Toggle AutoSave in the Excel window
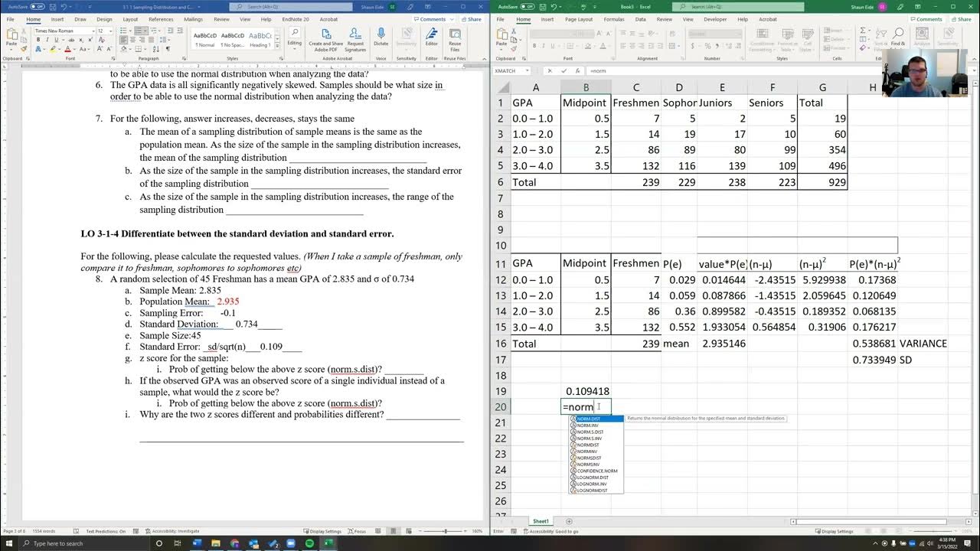980x551 pixels. click(x=528, y=7)
